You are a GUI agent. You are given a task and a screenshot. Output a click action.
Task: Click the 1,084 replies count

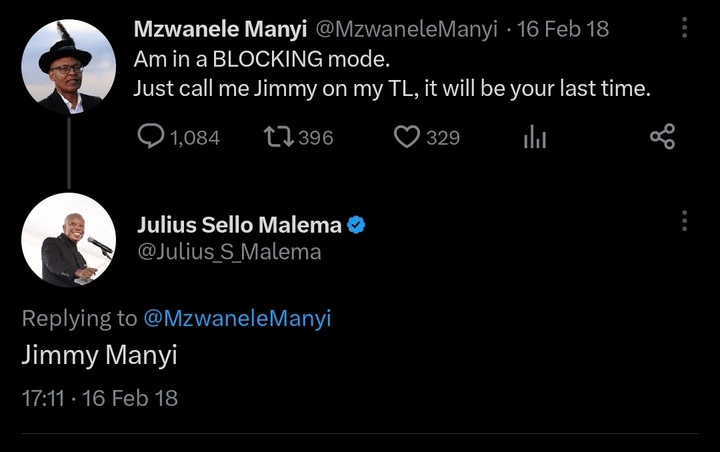tap(194, 137)
